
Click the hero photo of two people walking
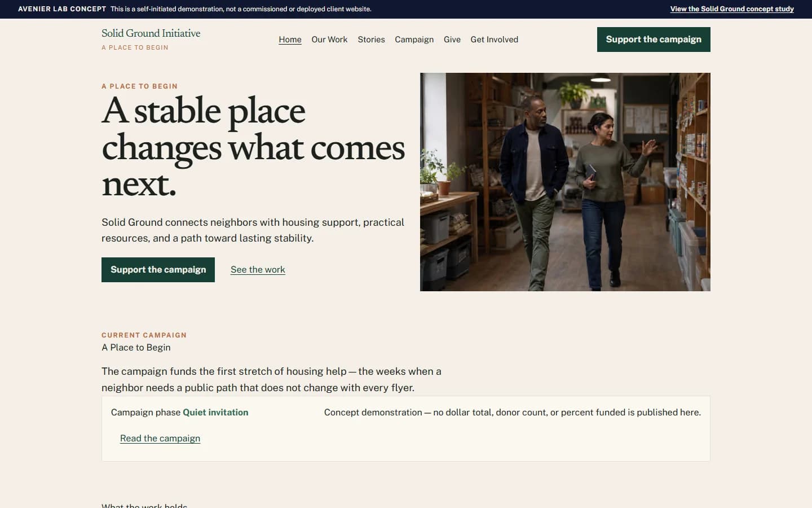(x=565, y=182)
